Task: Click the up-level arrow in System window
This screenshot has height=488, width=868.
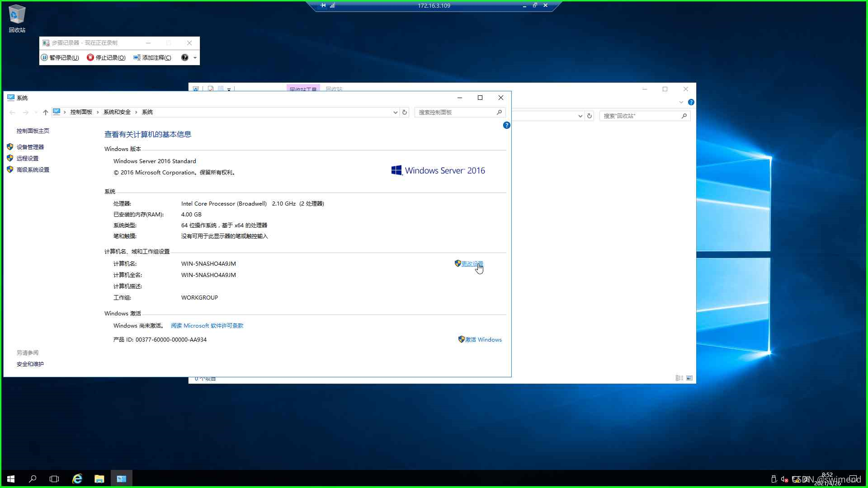Action: pos(45,112)
